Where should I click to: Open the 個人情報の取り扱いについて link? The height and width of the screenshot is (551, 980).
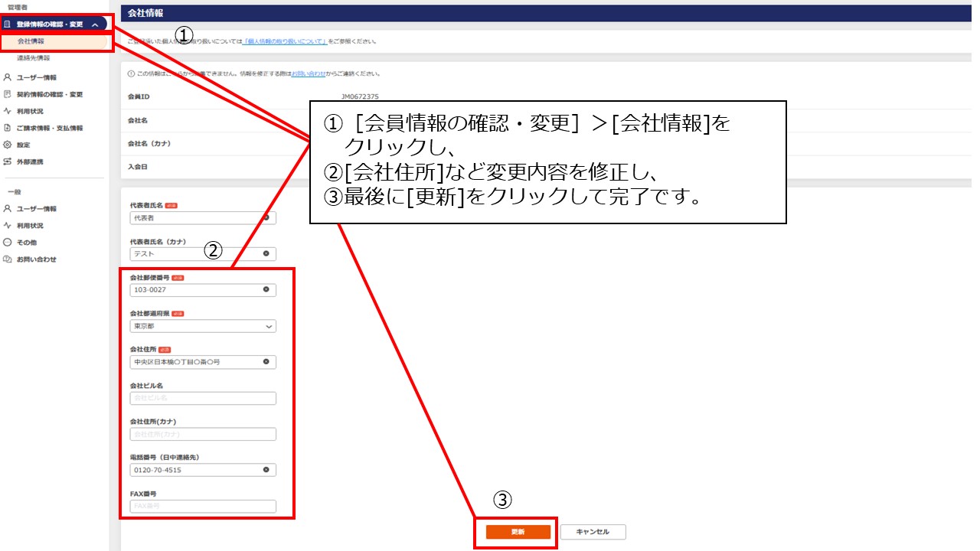[x=285, y=41]
